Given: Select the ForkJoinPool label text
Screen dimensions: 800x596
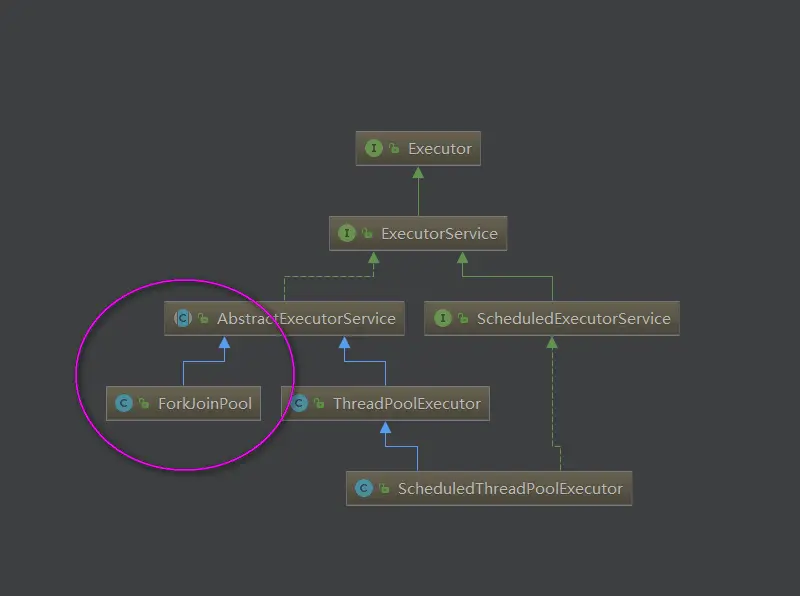Looking at the screenshot, I should (x=205, y=404).
